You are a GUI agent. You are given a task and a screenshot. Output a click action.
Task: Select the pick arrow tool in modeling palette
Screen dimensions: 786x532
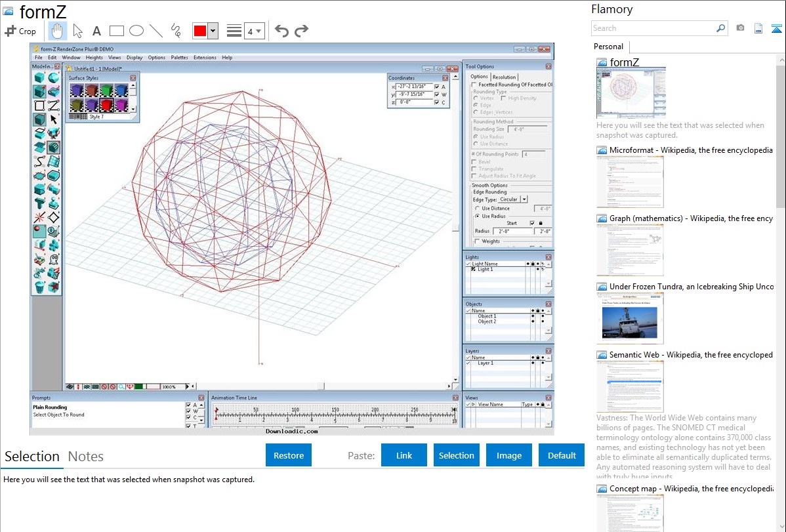click(54, 119)
